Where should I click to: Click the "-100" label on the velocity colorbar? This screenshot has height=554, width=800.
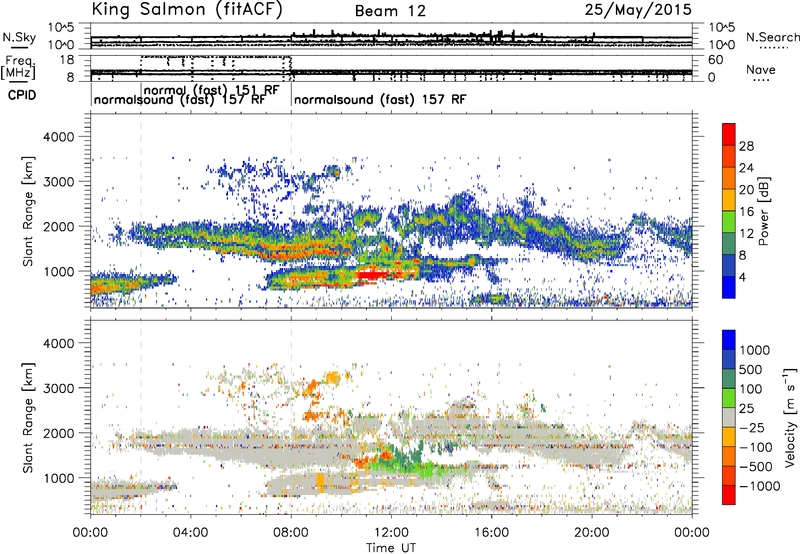[x=756, y=447]
